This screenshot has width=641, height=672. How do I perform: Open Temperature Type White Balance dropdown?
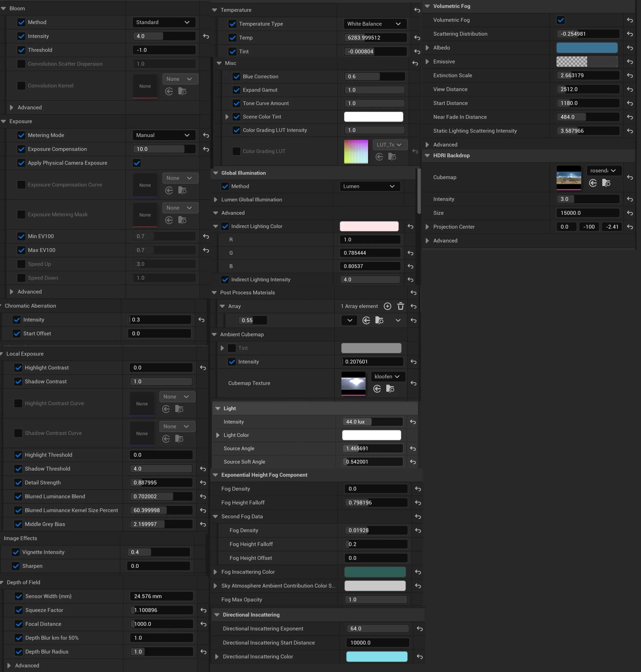[375, 24]
